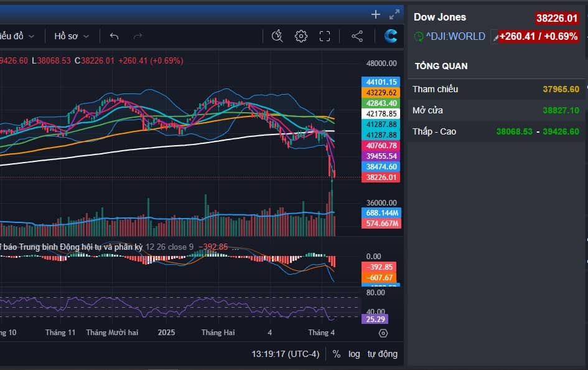Open the ^DJI:WORLD symbol link

tap(455, 36)
